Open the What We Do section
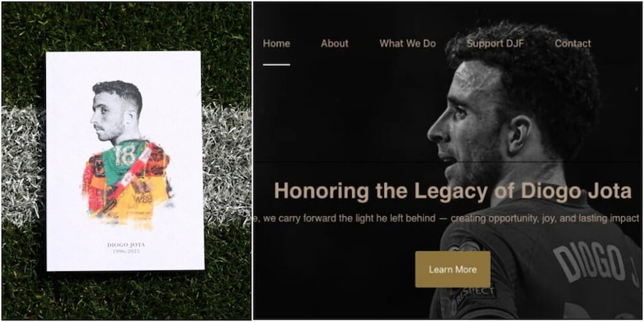This screenshot has width=644, height=322. click(408, 43)
